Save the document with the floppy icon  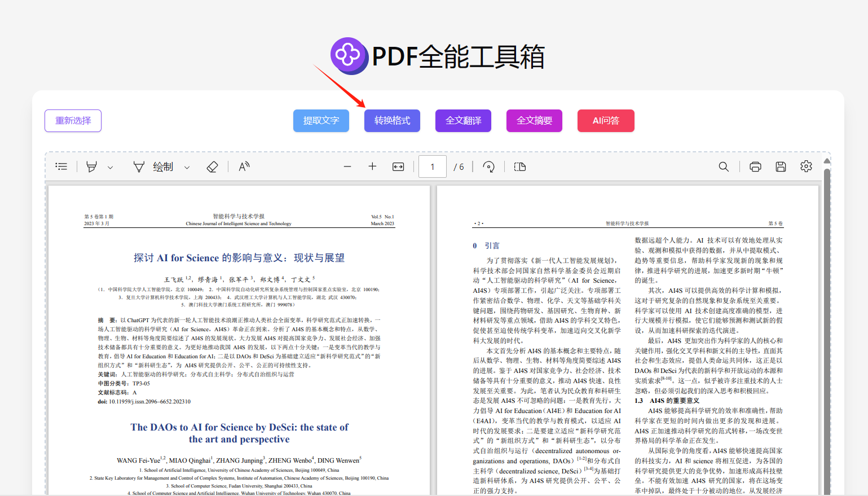click(781, 166)
